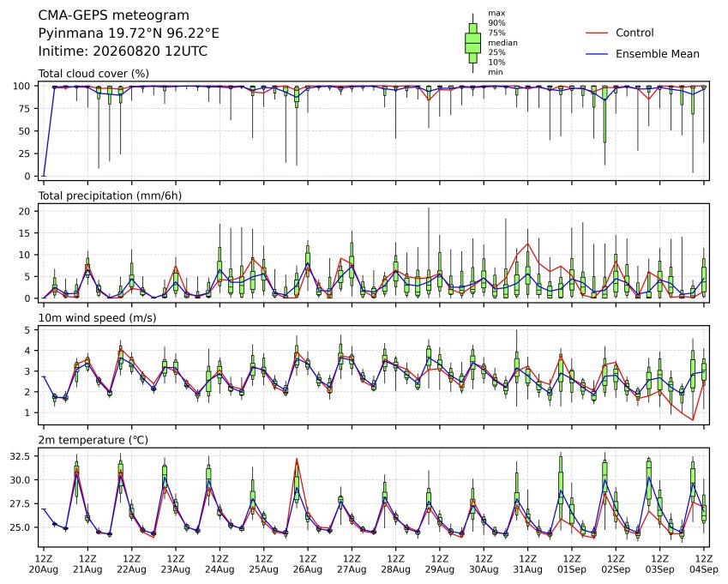Click the 12Z 01Sep axis label
The width and height of the screenshot is (728, 584).
[572, 564]
